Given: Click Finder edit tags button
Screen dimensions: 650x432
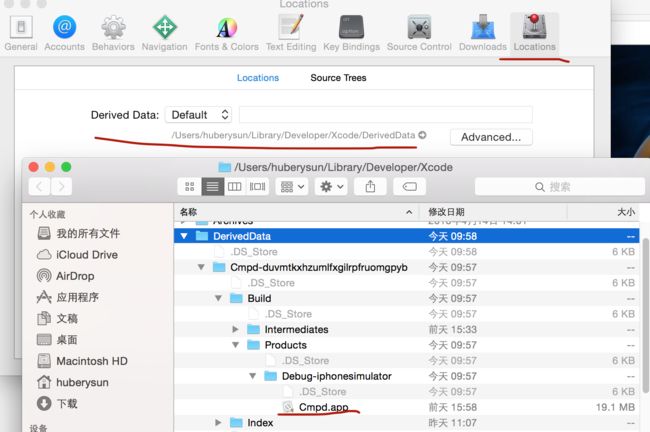Looking at the screenshot, I should pos(410,187).
